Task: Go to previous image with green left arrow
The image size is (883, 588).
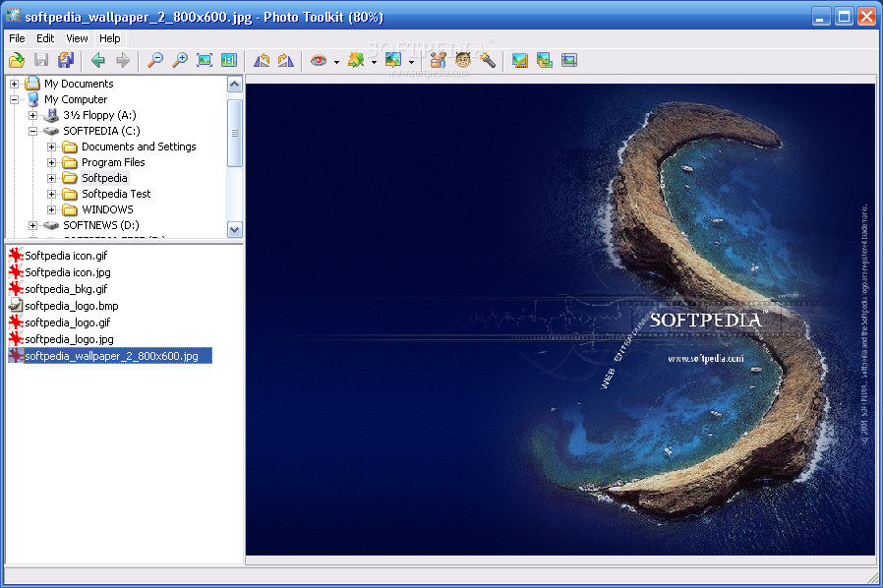Action: click(98, 60)
